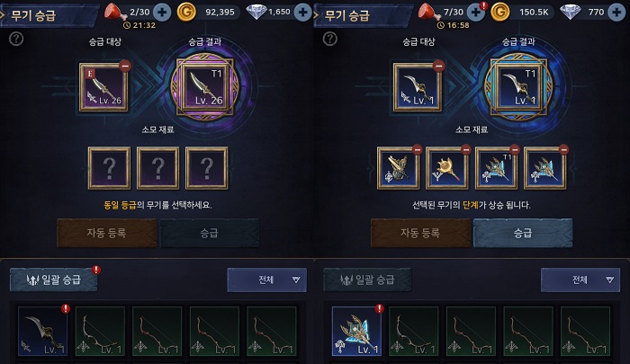Remove golden mace from consumed materials
The width and height of the screenshot is (630, 364).
tap(466, 150)
